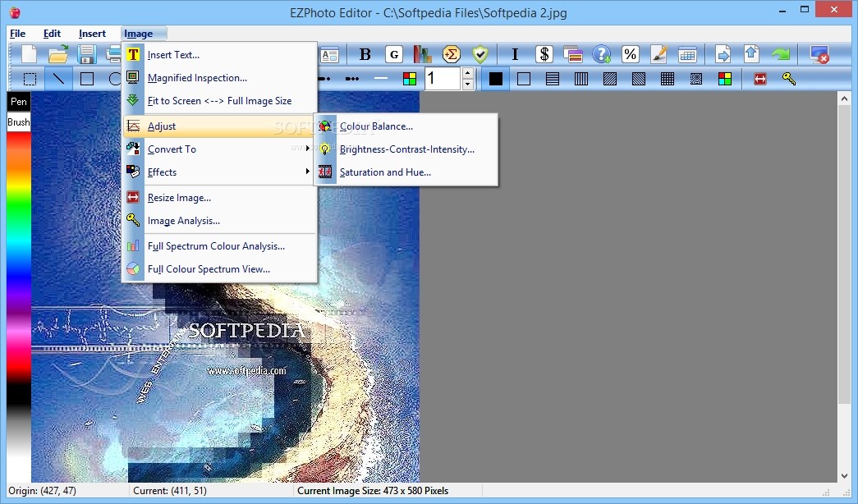This screenshot has height=504, width=858.
Task: Select the horizontal lines hatch fill
Action: pyautogui.click(x=553, y=79)
